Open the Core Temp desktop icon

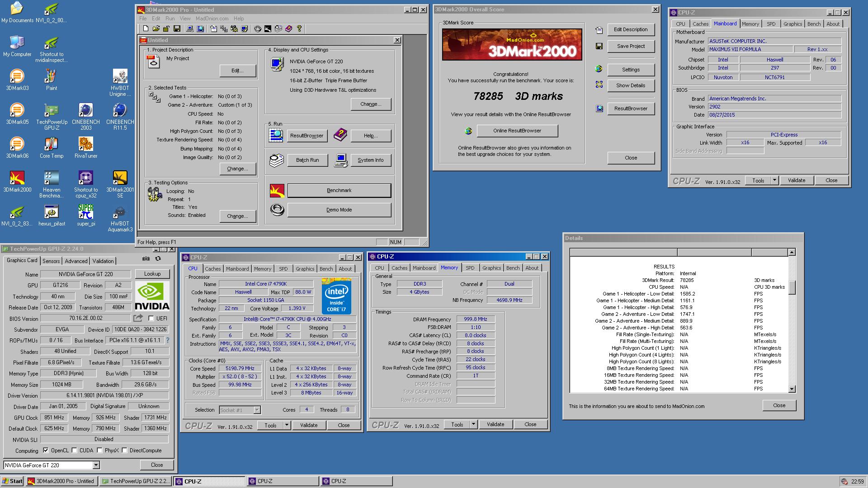click(52, 147)
